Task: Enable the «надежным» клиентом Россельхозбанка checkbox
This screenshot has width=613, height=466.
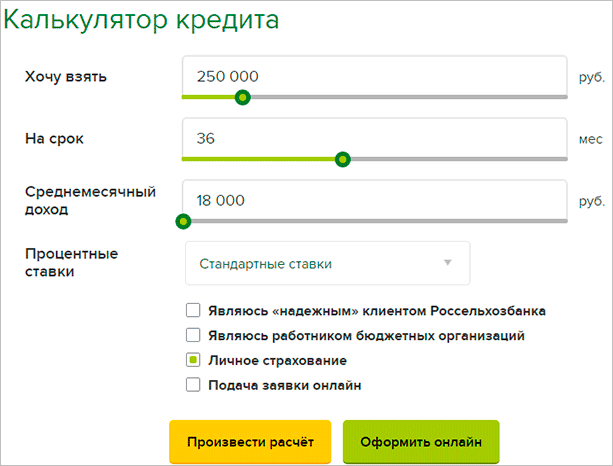Action: 194,310
